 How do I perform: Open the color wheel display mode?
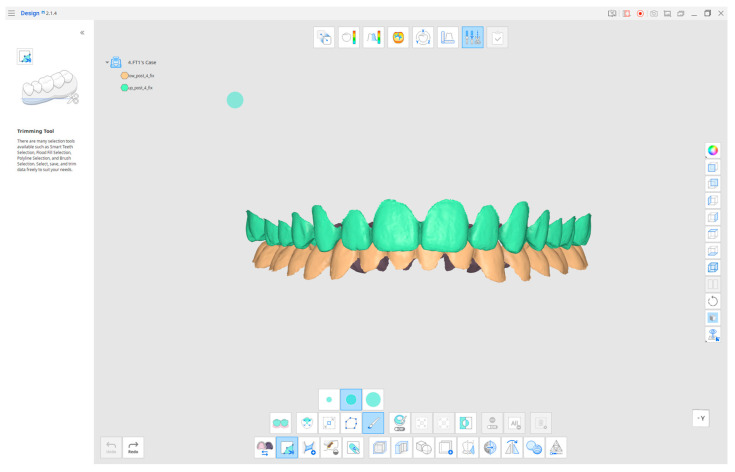point(712,150)
